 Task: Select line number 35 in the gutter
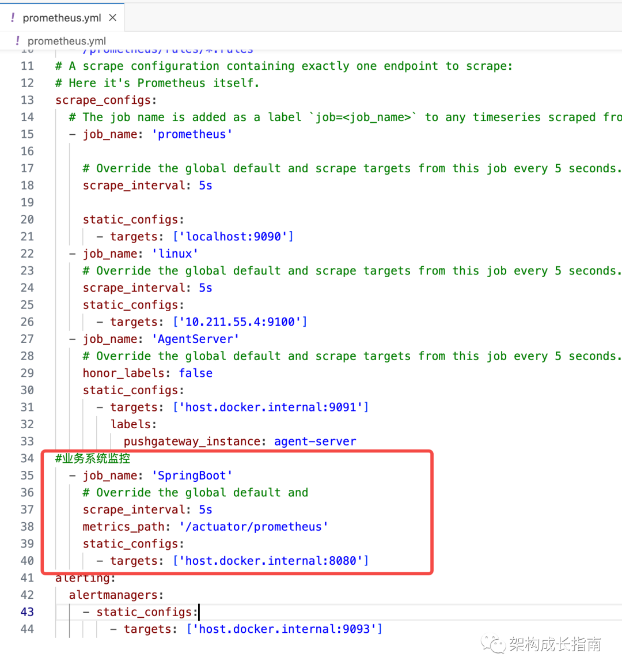27,475
